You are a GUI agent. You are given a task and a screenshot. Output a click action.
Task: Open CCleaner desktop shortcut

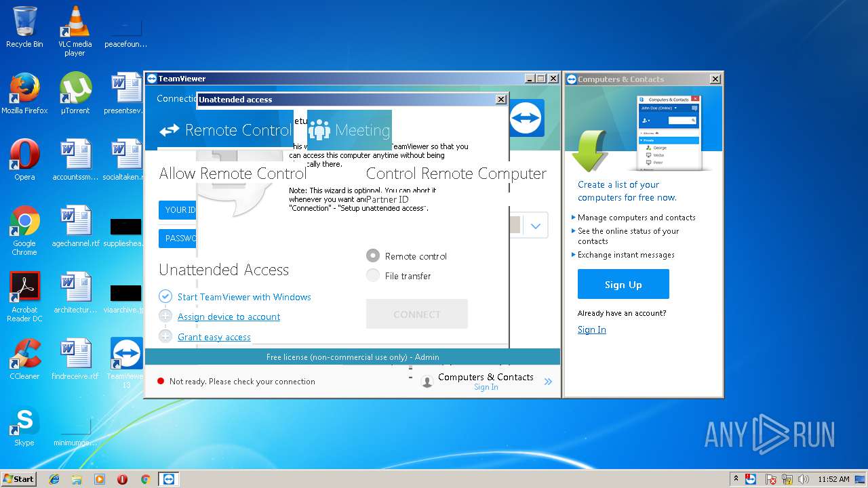point(24,359)
